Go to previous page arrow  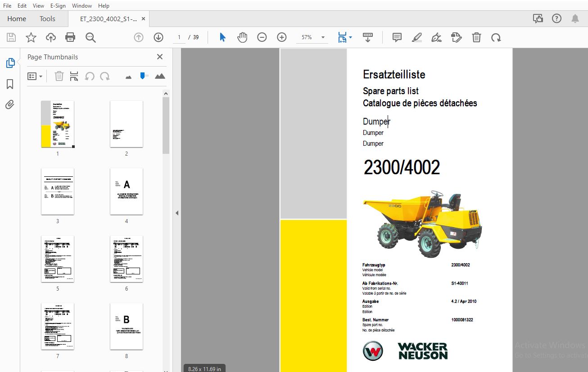pos(139,37)
